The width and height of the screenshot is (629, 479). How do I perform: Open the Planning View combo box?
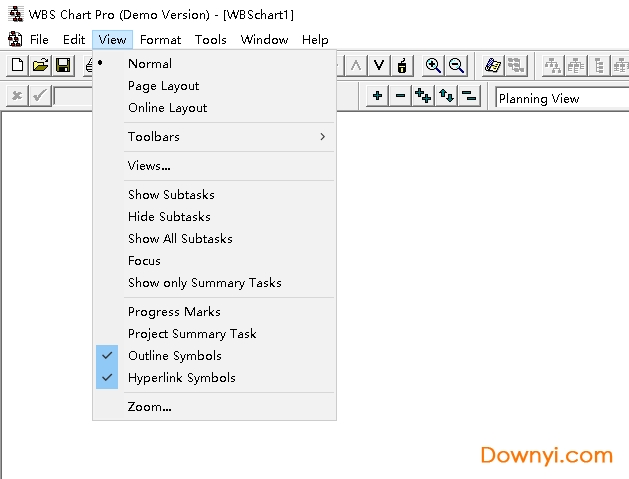pyautogui.click(x=560, y=98)
